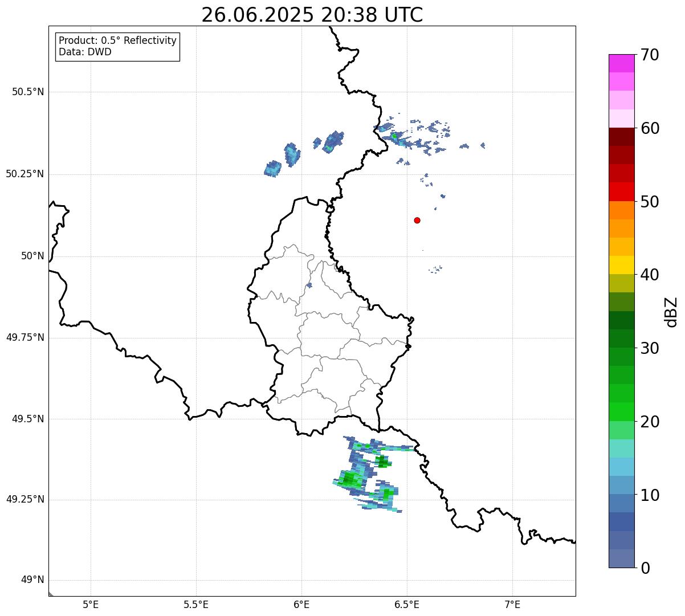Screen dimensions: 685x616
Task: Click the 49.75°N latitude label
Action: click(25, 337)
